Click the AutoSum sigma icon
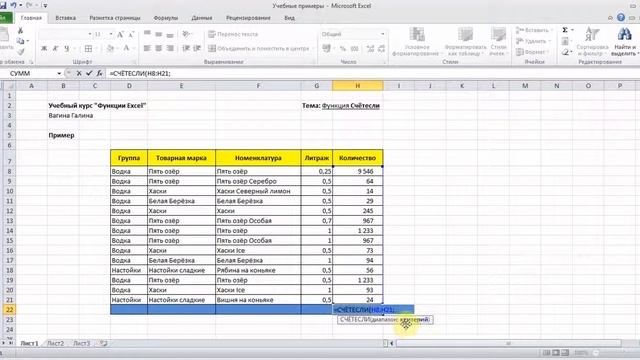Image resolution: width=640 pixels, height=360 pixels. [x=565, y=30]
